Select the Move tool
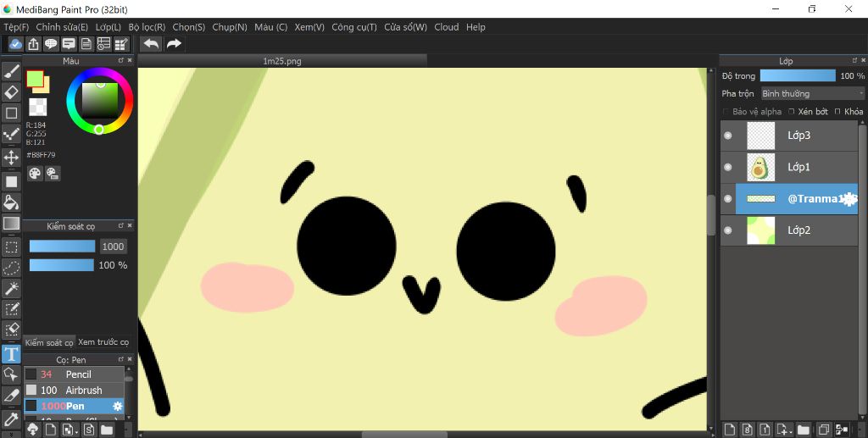 point(11,158)
